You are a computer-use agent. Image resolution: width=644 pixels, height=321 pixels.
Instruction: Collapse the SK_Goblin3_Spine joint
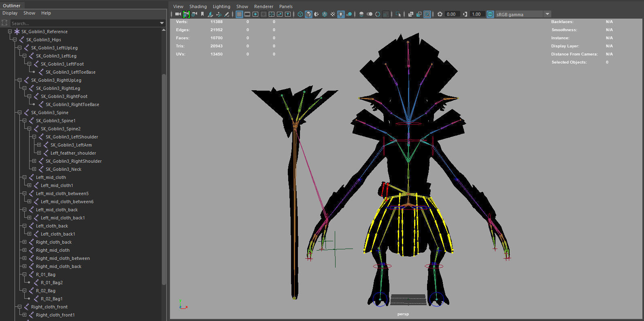click(x=20, y=113)
